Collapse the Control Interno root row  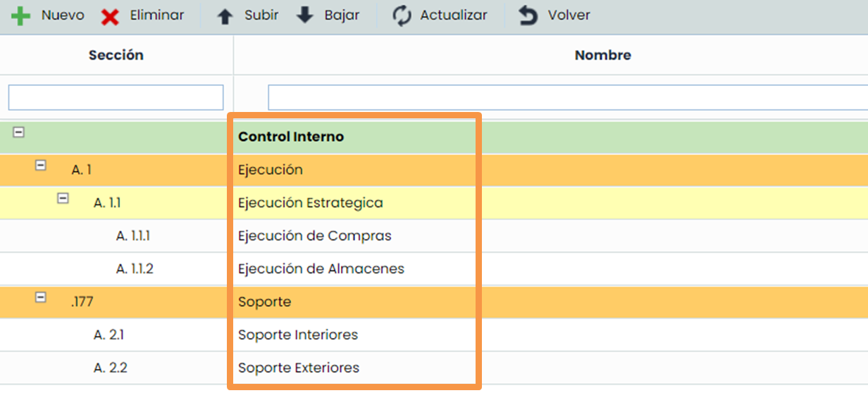coord(19,132)
